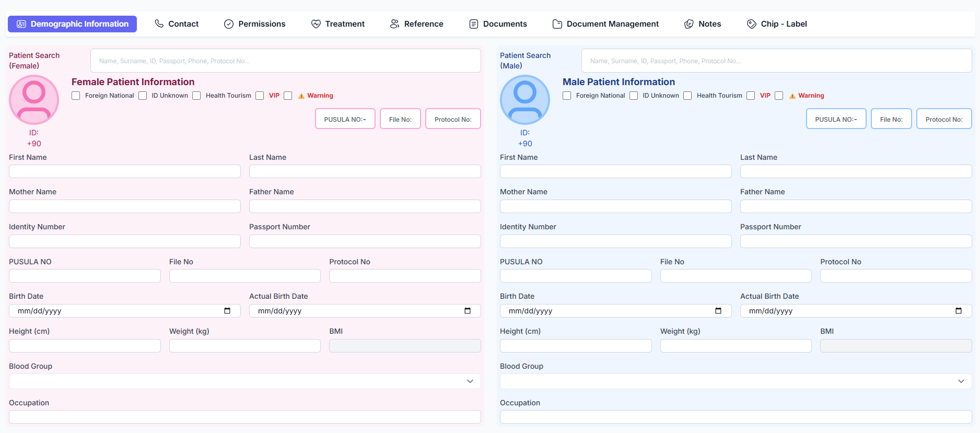Switch to Demographic Information tab
The image size is (980, 433).
[72, 24]
